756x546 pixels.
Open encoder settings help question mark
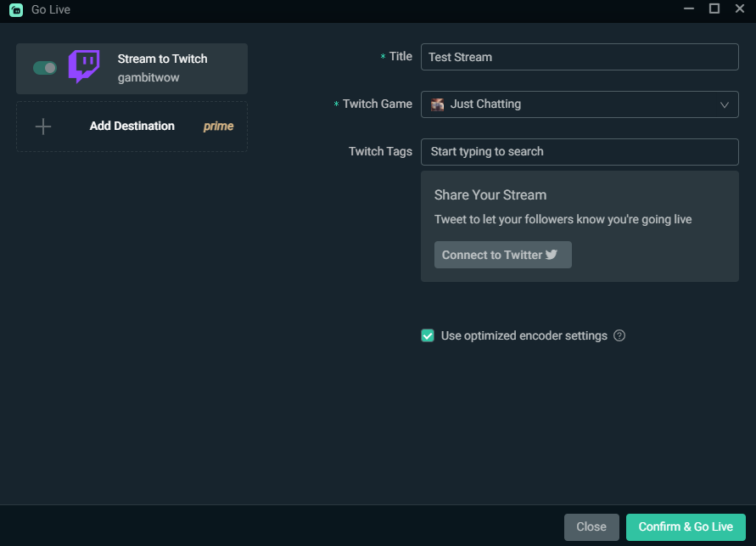619,335
